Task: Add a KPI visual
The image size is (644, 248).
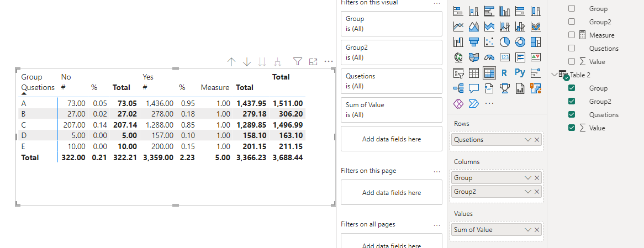Action: tap(536, 57)
